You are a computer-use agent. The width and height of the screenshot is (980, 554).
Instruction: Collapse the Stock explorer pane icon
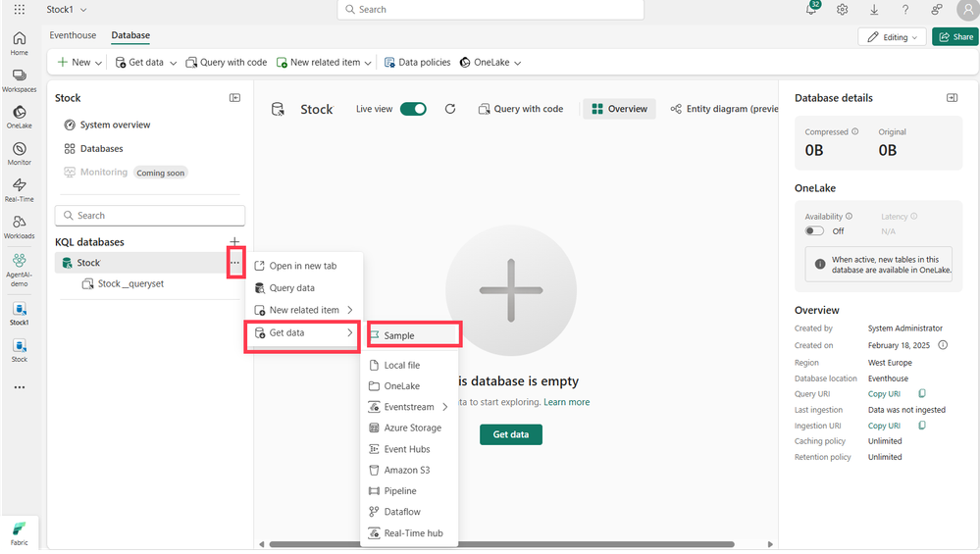pos(235,98)
